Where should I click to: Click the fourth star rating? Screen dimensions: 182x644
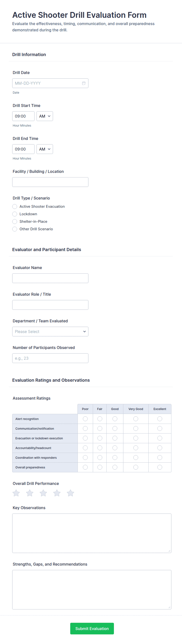pyautogui.click(x=57, y=493)
